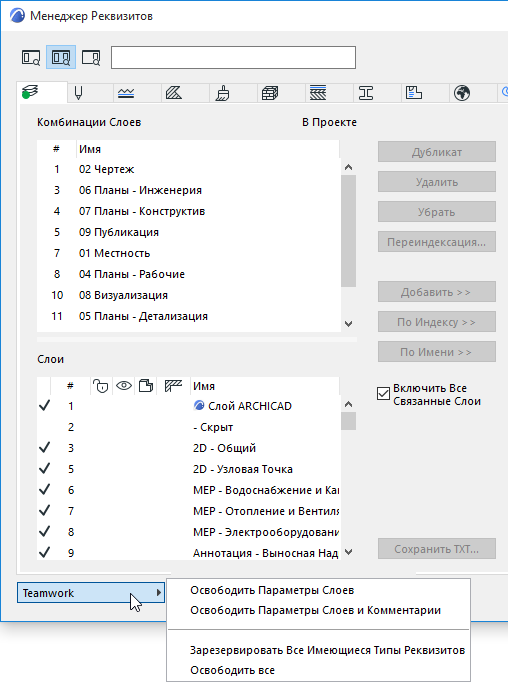The image size is (508, 682).
Task: Open the Zone Categories tab
Action: pyautogui.click(x=414, y=93)
